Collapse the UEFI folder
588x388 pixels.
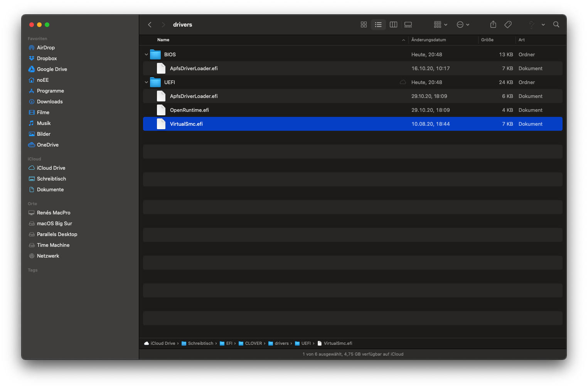pos(147,82)
